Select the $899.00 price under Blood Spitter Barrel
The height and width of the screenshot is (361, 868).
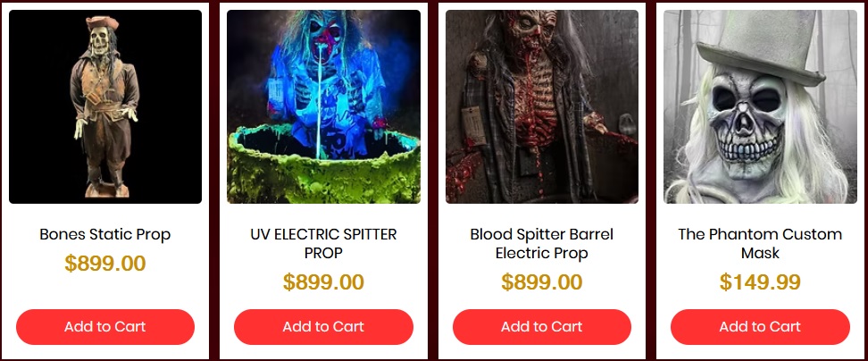(x=541, y=282)
